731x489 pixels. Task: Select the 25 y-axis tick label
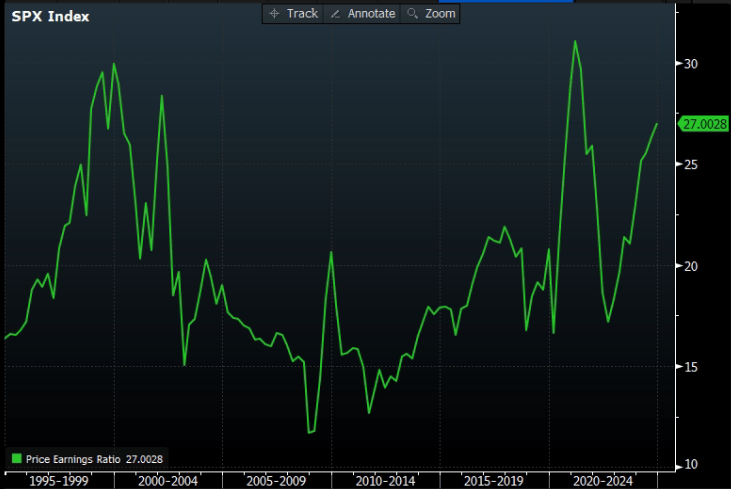coord(689,165)
